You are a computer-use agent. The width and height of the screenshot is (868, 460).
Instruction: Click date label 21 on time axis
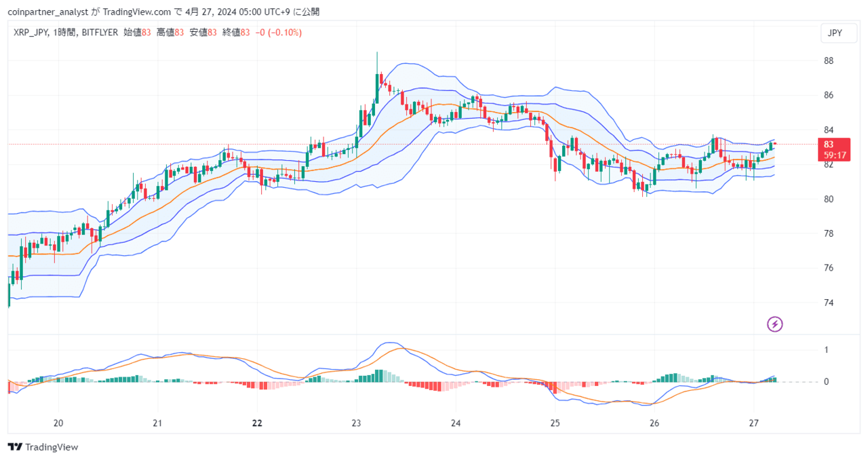click(157, 423)
